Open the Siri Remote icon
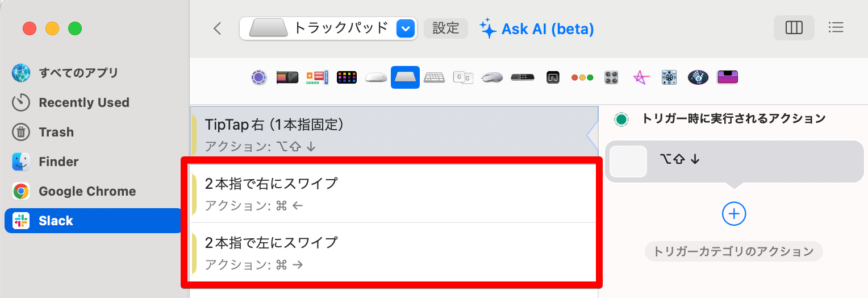The height and width of the screenshot is (298, 868). point(522,77)
